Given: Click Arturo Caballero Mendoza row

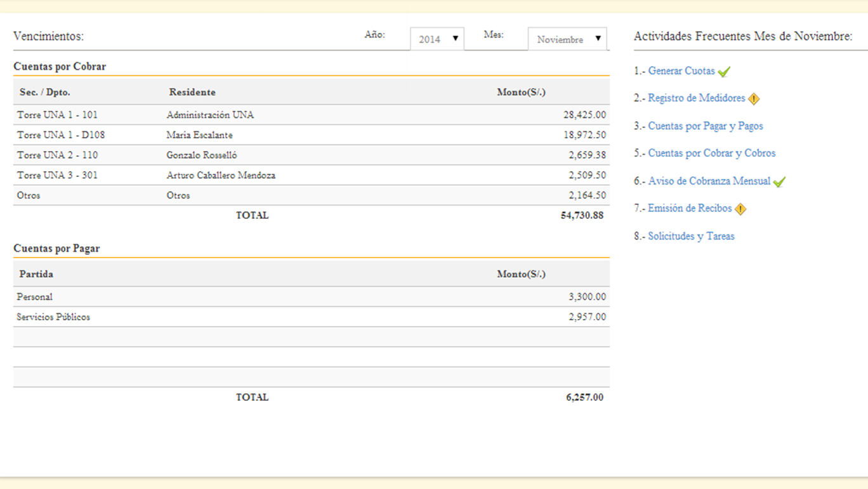Looking at the screenshot, I should (221, 175).
